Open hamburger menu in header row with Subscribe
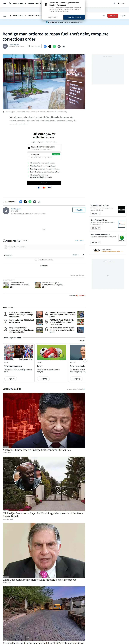Viewport: 129px width, 644px height. (x=5, y=16)
